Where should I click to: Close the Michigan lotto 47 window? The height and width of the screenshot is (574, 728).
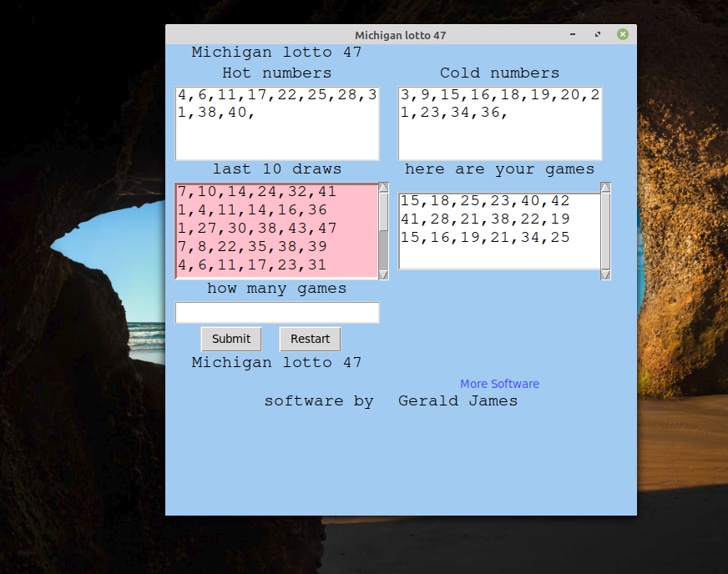click(623, 34)
